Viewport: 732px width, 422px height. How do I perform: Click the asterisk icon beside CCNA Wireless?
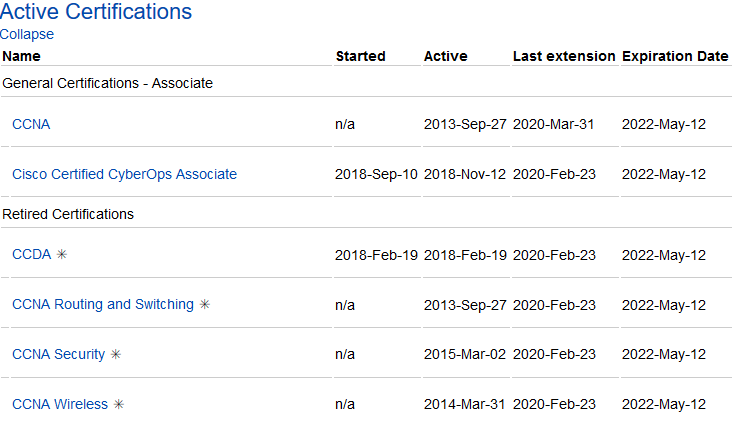(x=119, y=405)
